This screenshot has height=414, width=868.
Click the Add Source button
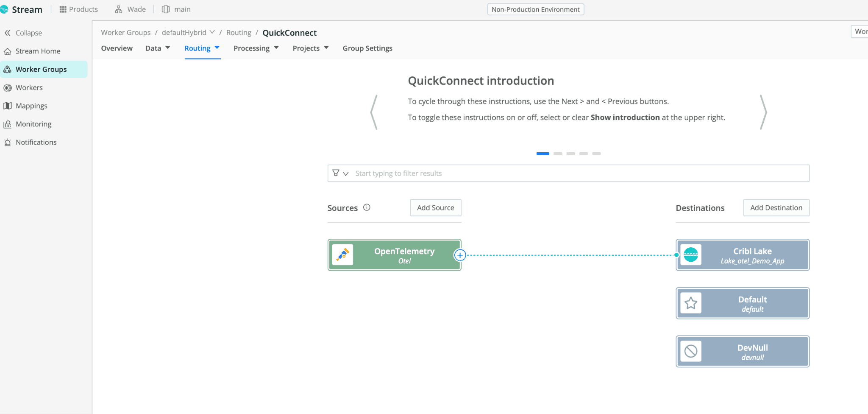click(435, 208)
